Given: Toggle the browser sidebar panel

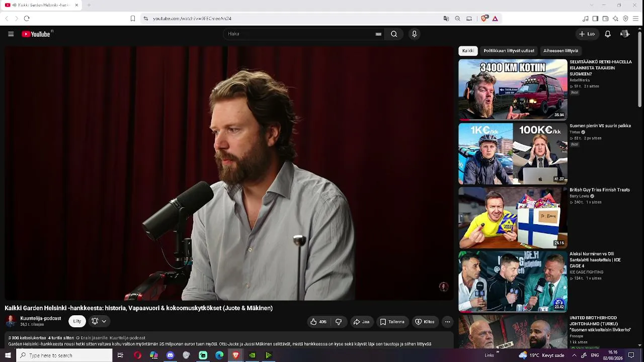Looking at the screenshot, I should tap(595, 19).
